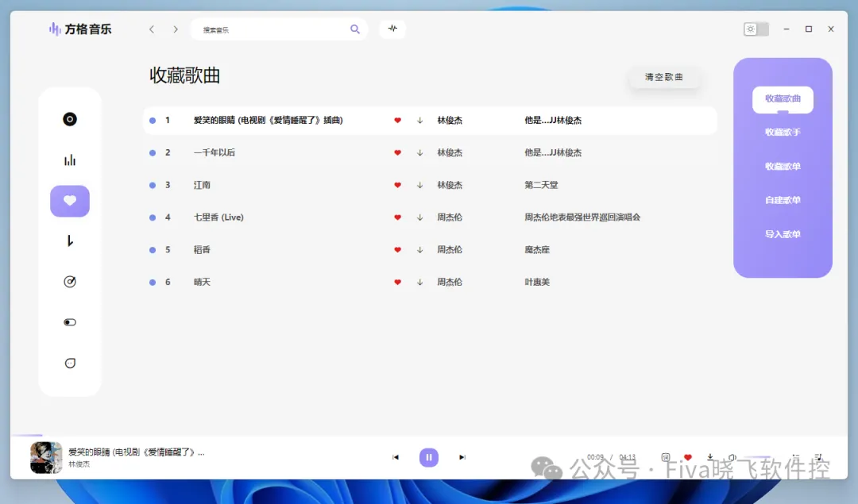858x504 pixels.
Task: Open the playlist queue note icon
Action: 818,457
